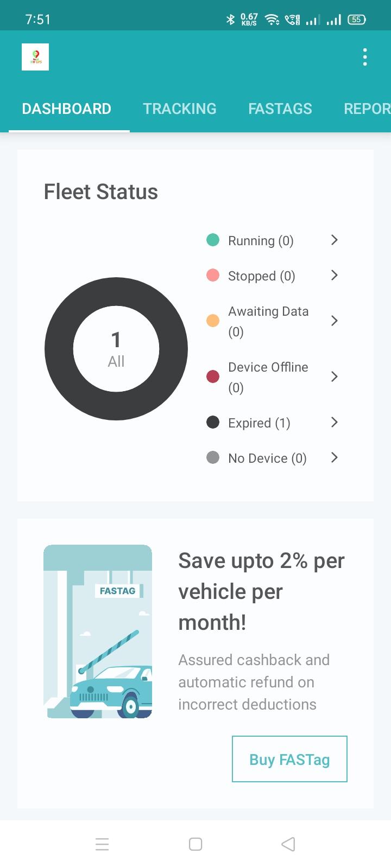Tap the Buy FASTag button
Image resolution: width=391 pixels, height=868 pixels.
(289, 759)
